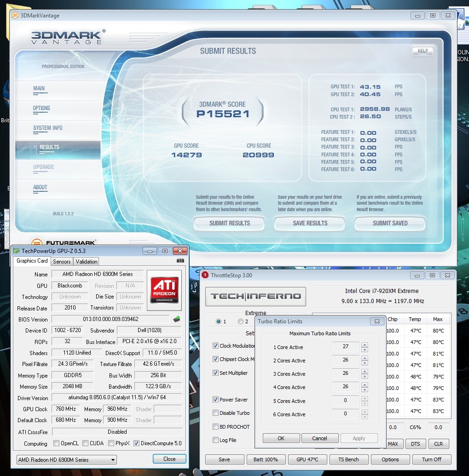Select the Graphics Card tab in GPU-Z
Screen dimensions: 469x476
[x=32, y=261]
